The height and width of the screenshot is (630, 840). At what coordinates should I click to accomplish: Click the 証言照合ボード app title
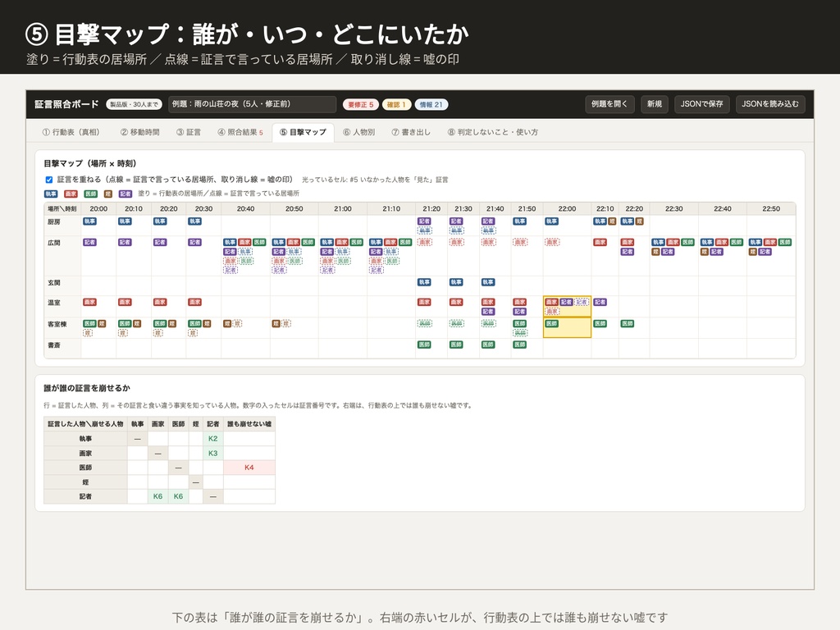[x=66, y=104]
